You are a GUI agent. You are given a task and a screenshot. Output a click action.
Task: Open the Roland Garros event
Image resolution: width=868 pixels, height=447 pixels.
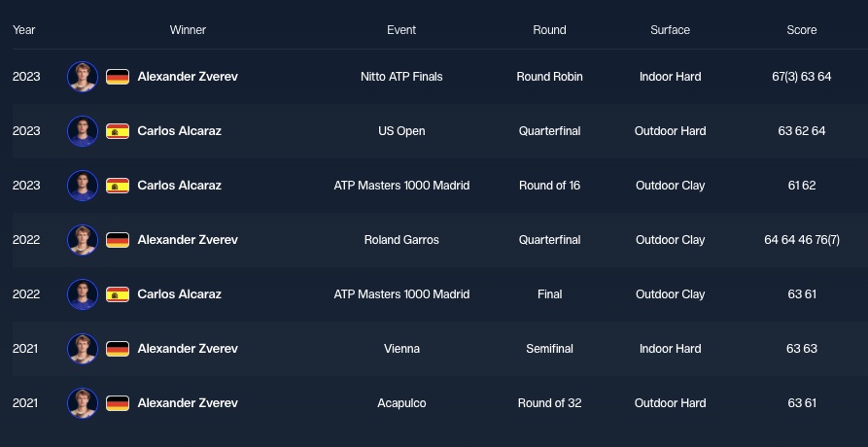click(x=401, y=240)
